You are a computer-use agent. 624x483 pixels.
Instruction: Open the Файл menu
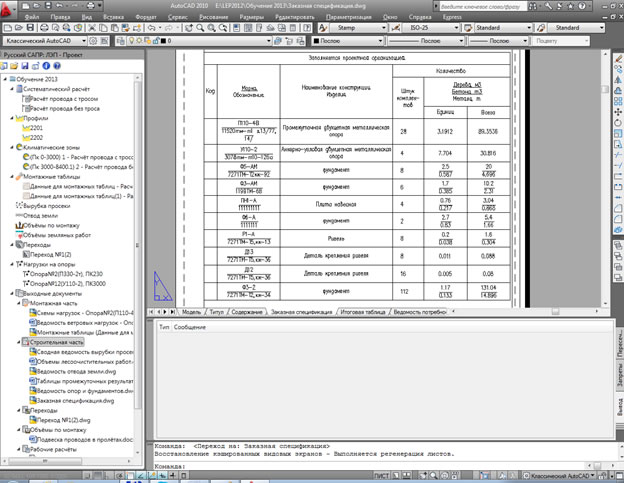tap(31, 17)
